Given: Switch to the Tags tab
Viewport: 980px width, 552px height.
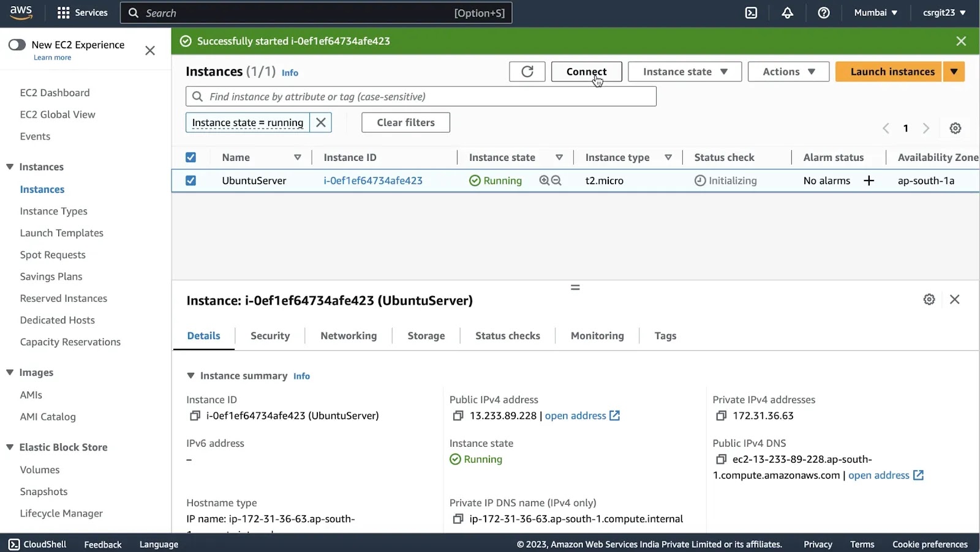Looking at the screenshot, I should 665,335.
